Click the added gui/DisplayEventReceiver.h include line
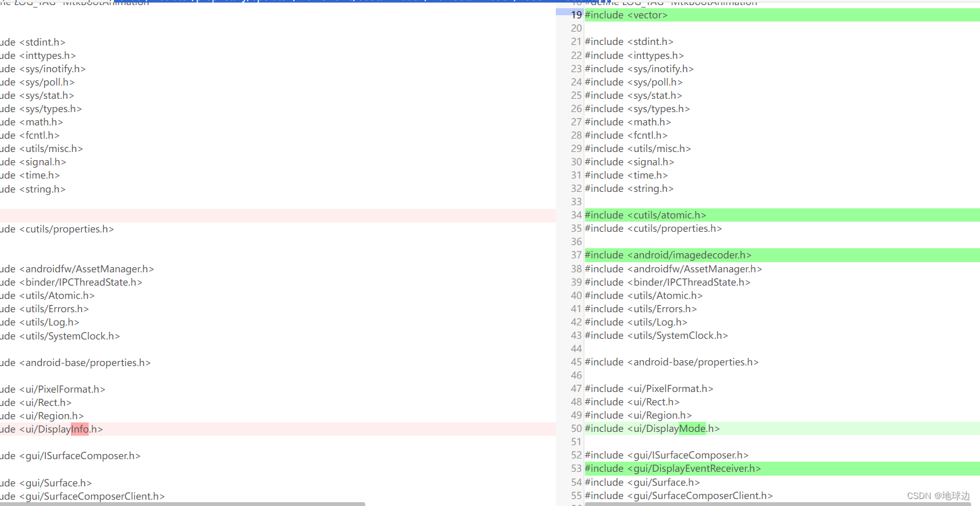 [673, 468]
